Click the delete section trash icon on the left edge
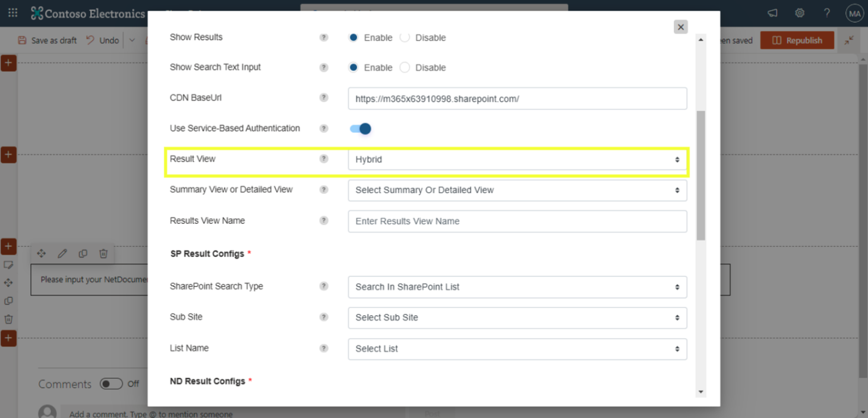This screenshot has height=418, width=868. 8,319
